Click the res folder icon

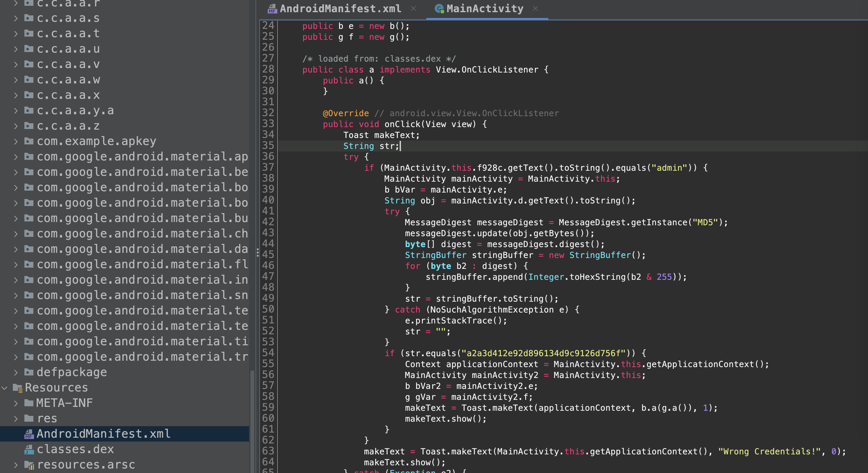[29, 418]
